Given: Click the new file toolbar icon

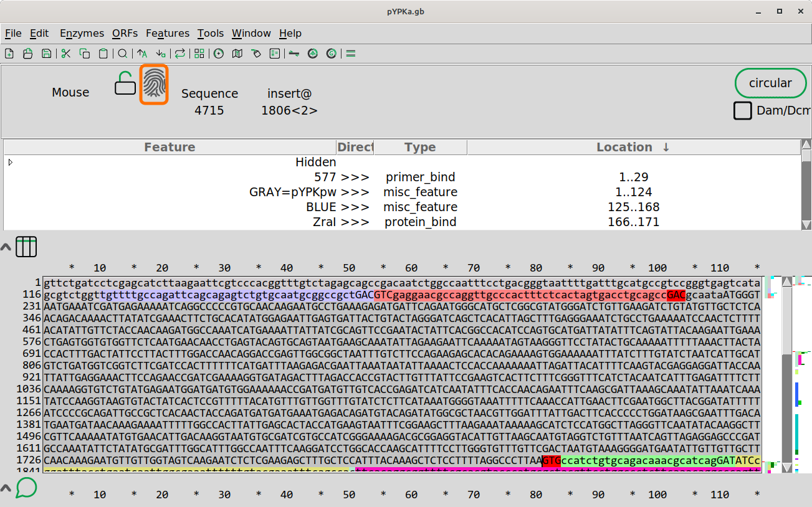Looking at the screenshot, I should click(9, 54).
